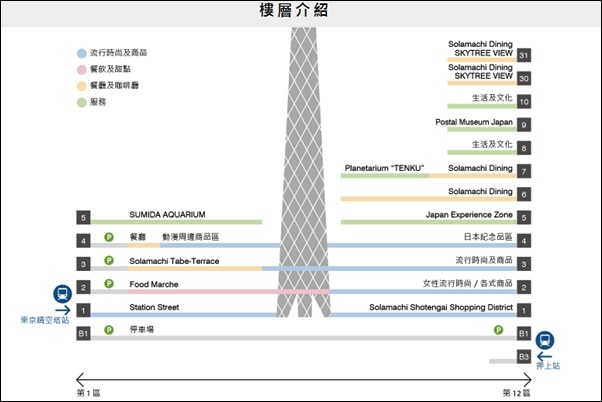Click the floor 31 SKYTREE VIEW dining label
Screen dimensions: 602x402
click(480, 49)
